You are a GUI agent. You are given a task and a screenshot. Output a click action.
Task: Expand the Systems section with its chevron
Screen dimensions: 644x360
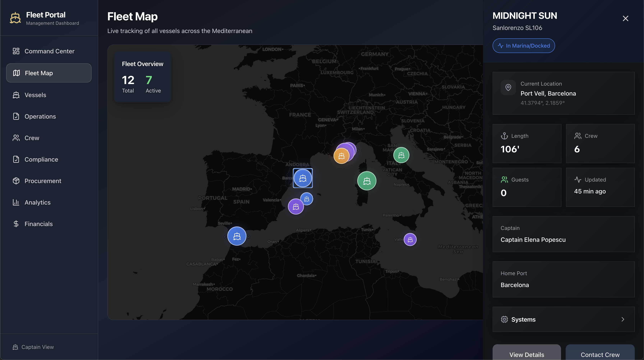point(623,319)
